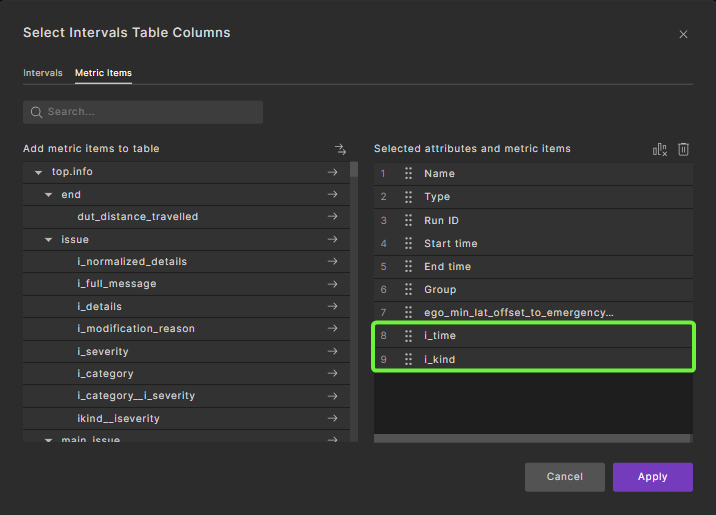Add i_category via its arrow icon

click(332, 374)
